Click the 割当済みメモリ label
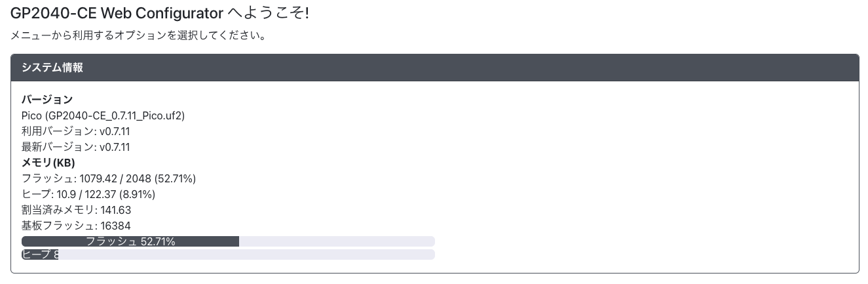Screen dimensions: 868x284 pos(58,210)
